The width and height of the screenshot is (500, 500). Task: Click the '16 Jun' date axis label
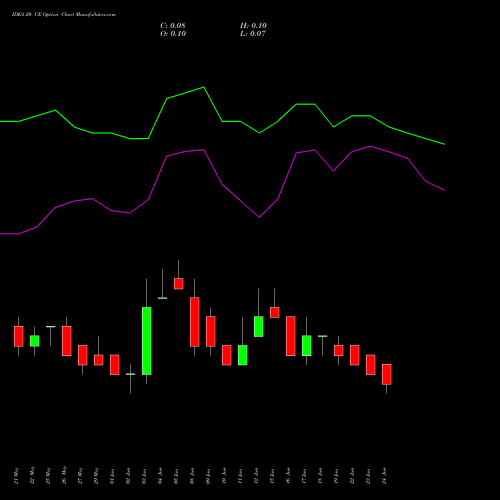[289, 477]
